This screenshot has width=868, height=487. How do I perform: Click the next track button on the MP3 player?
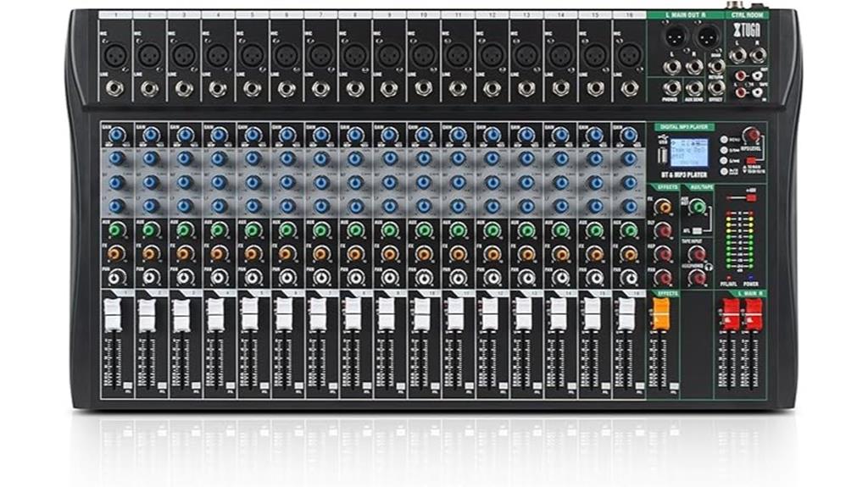tap(724, 160)
